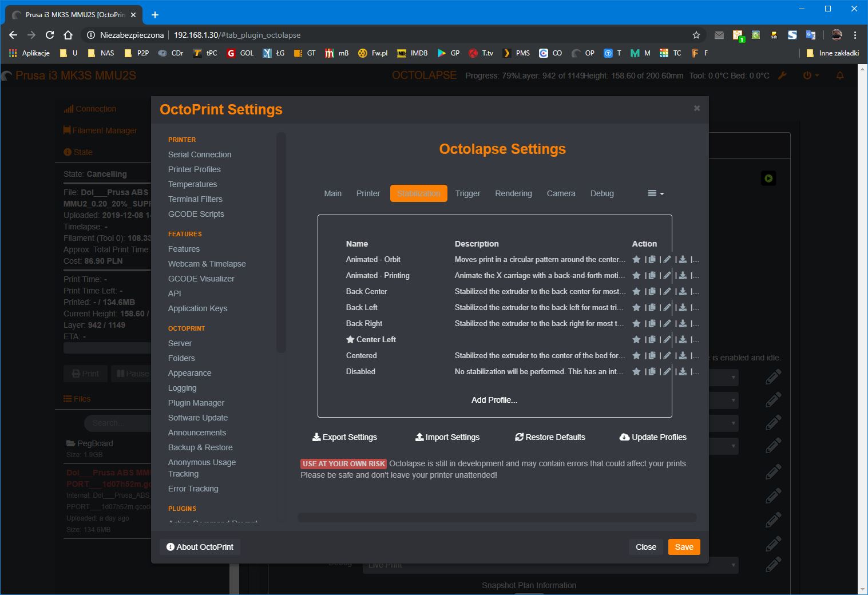This screenshot has height=595, width=868.
Task: Open Chrome profile avatar
Action: (837, 35)
